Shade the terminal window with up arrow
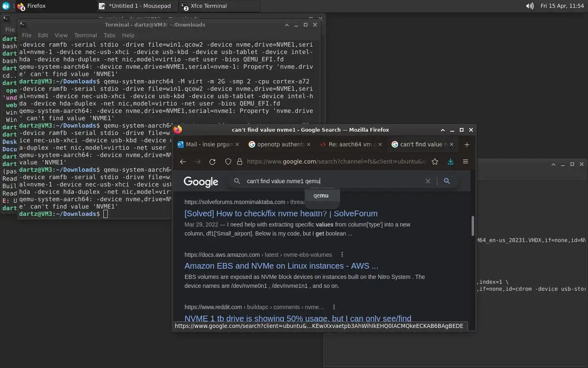The width and height of the screenshot is (588, 368). coord(287,25)
